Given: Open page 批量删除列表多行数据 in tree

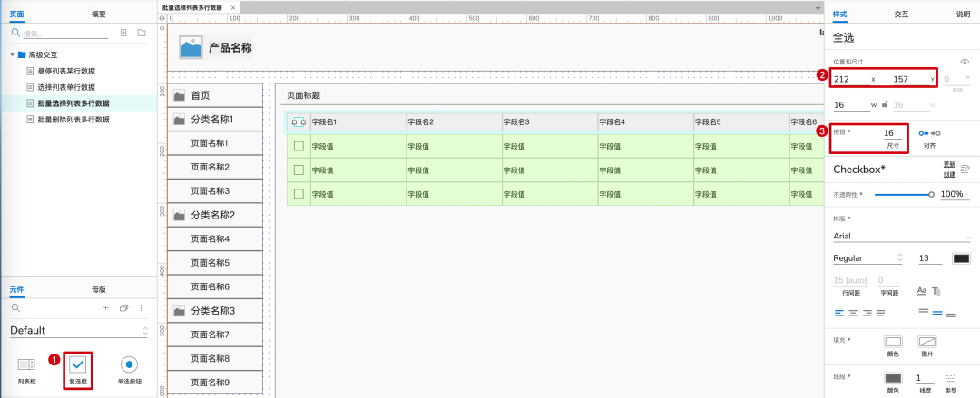Looking at the screenshot, I should tap(73, 120).
